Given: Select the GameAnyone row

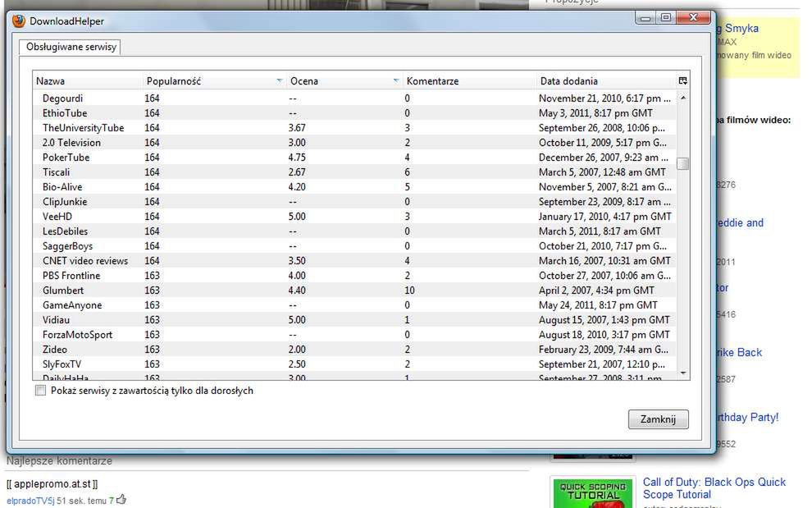Looking at the screenshot, I should [354, 304].
